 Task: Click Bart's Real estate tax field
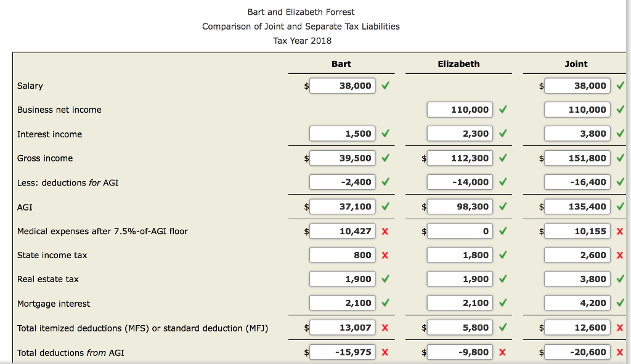(342, 279)
